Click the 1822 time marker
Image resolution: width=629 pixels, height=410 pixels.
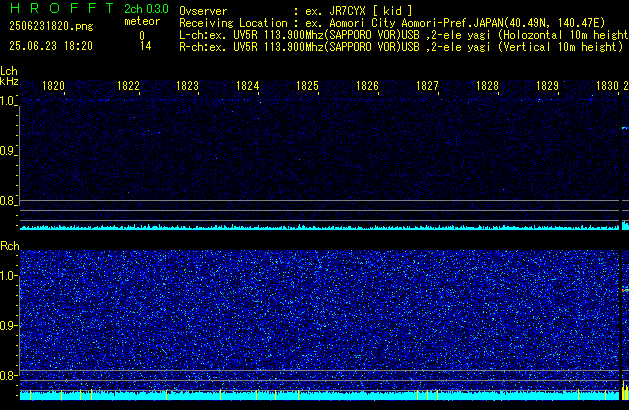[128, 86]
